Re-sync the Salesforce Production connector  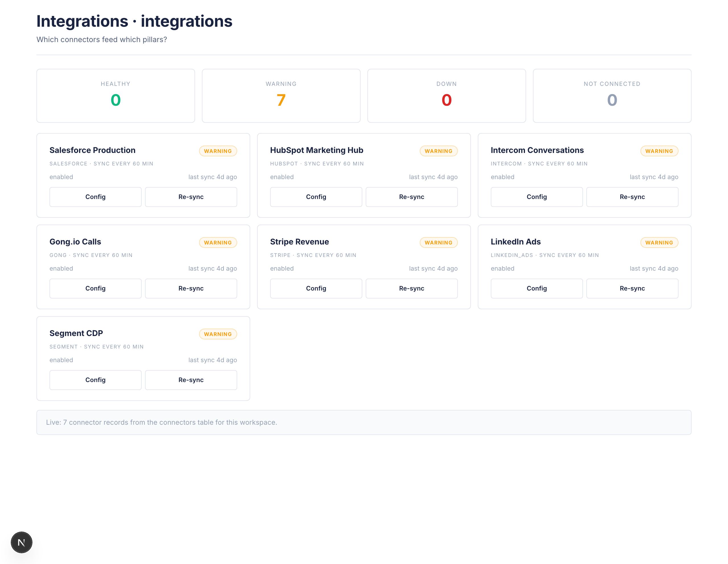pos(191,197)
